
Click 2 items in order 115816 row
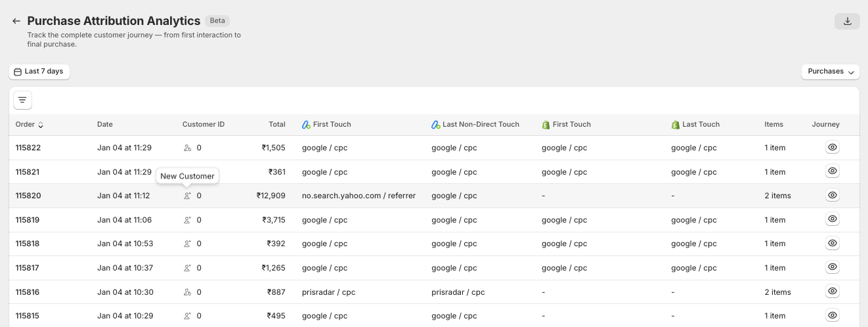(x=777, y=292)
